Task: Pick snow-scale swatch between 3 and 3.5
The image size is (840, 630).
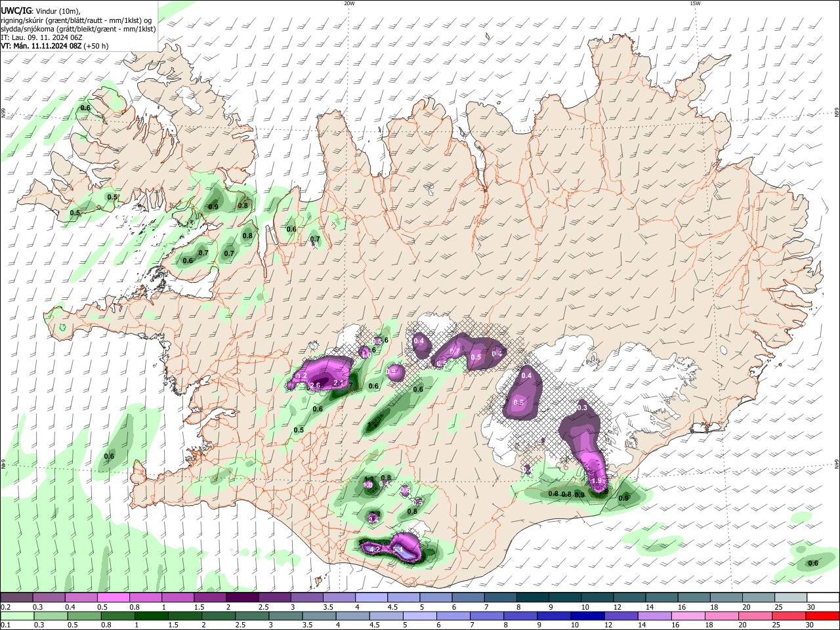Action: click(306, 598)
